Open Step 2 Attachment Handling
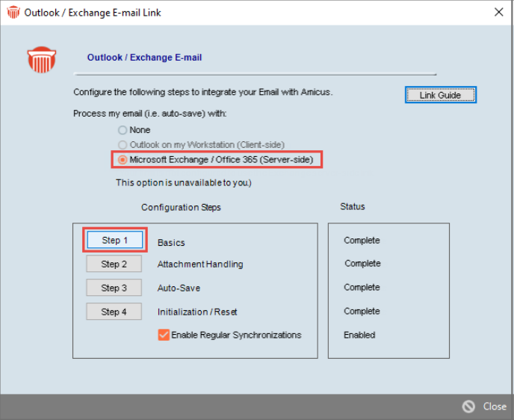Screen dimensions: 514x420 point(114,264)
